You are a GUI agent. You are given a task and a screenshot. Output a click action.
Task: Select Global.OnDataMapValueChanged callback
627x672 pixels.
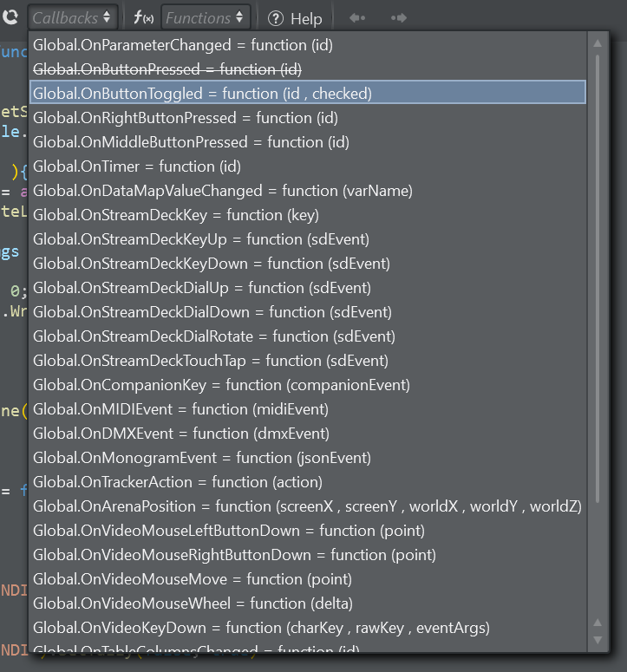pos(223,190)
